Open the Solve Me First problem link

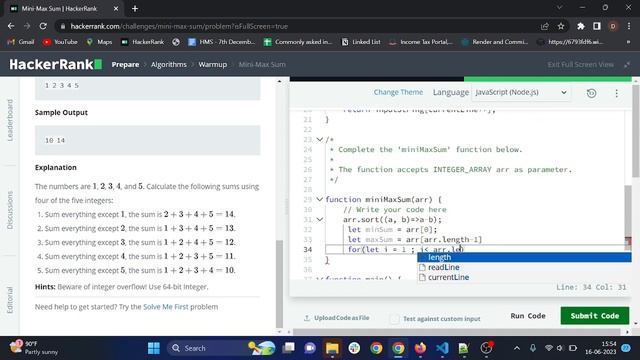(x=166, y=307)
